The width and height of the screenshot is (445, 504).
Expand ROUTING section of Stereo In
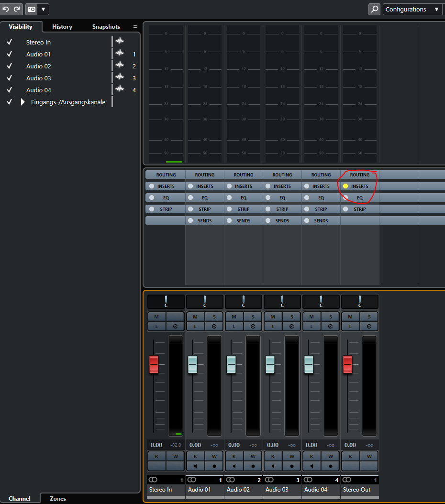click(x=166, y=175)
